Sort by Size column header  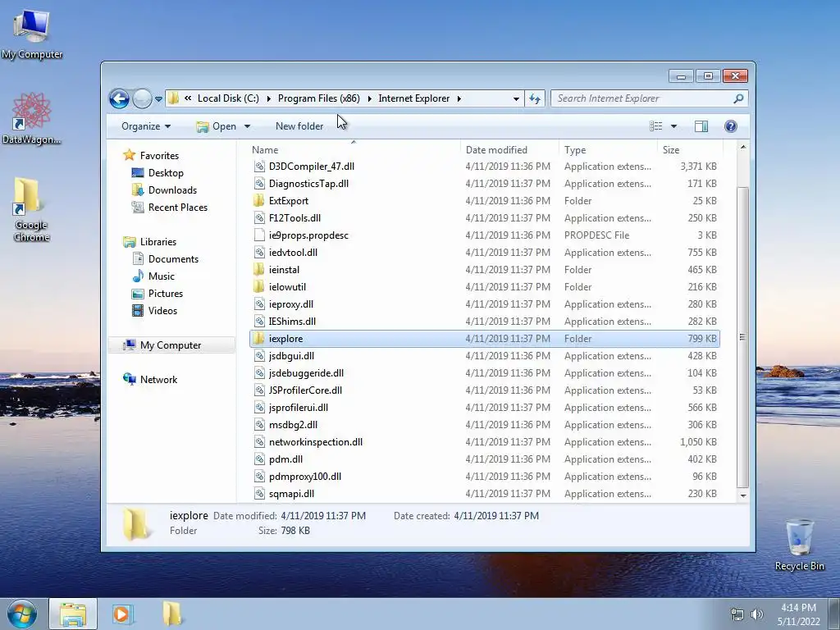671,150
